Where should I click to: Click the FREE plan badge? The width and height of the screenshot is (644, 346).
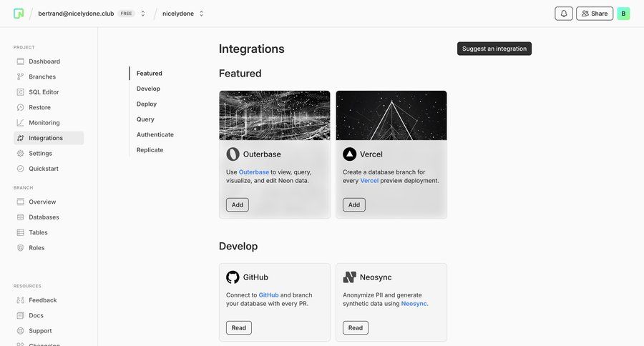[x=126, y=14]
